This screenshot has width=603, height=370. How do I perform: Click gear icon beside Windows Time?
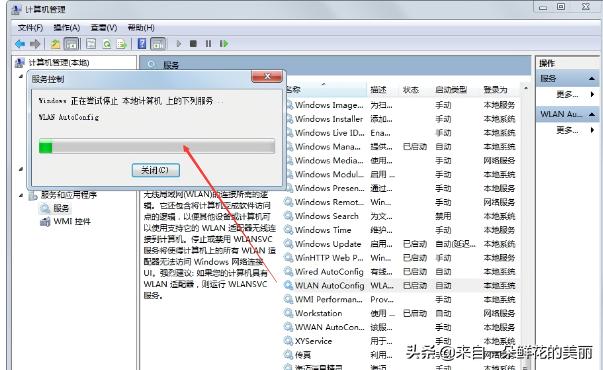point(288,230)
